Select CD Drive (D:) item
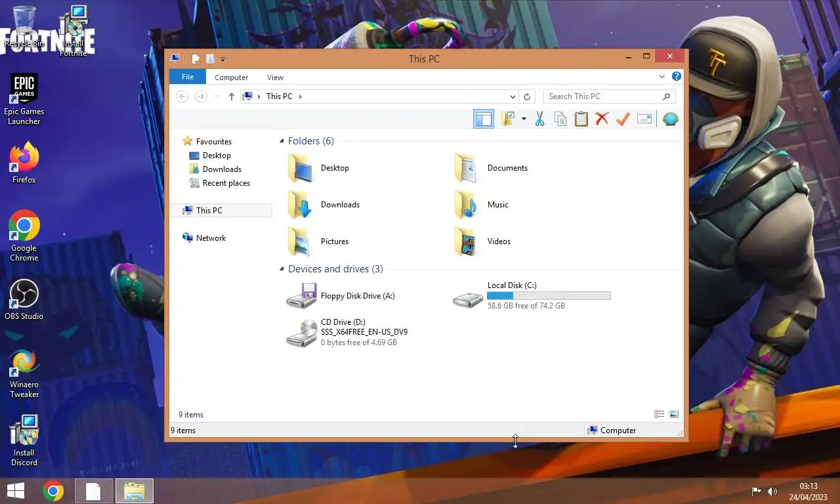The image size is (840, 504). click(x=348, y=332)
